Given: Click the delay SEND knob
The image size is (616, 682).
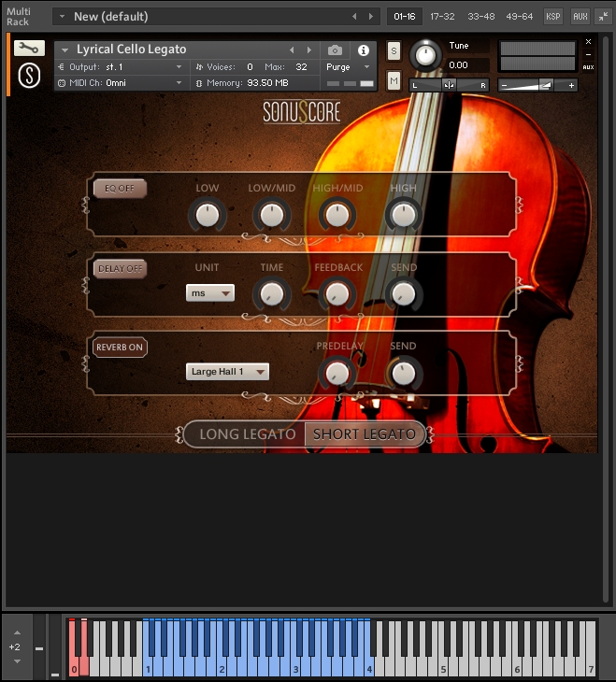Looking at the screenshot, I should [x=404, y=294].
